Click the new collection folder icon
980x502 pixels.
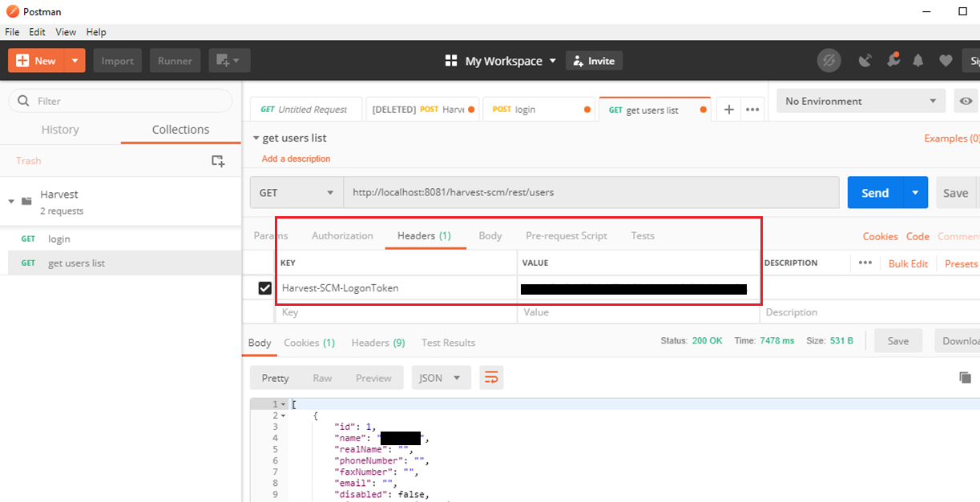pos(217,161)
